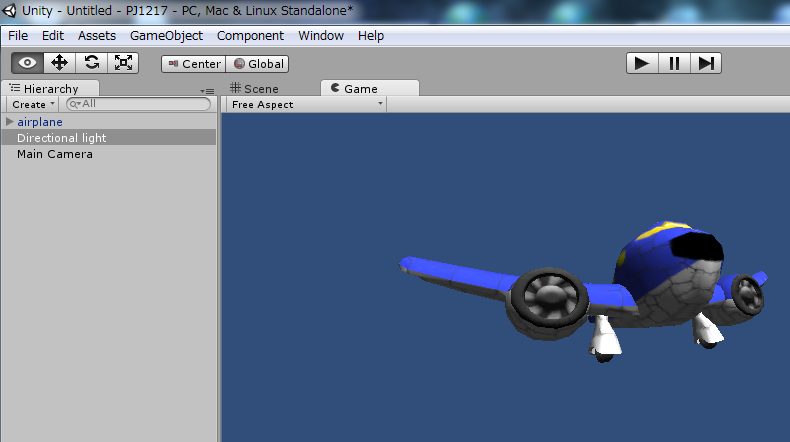Open the Hierarchy panel options menu icon

[x=208, y=91]
